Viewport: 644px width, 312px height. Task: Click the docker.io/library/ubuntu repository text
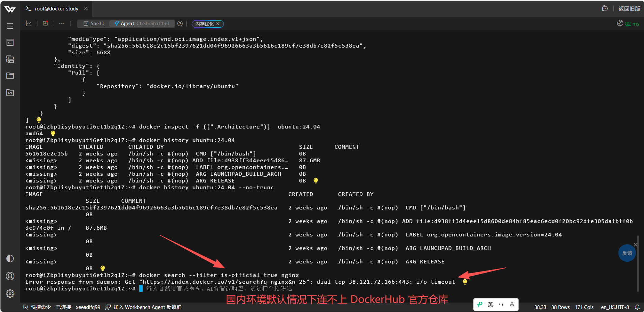192,86
